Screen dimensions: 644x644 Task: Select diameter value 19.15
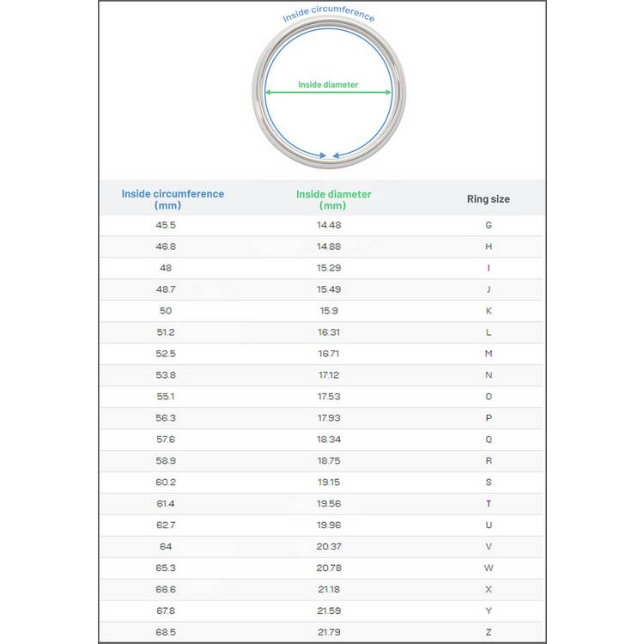tap(329, 482)
